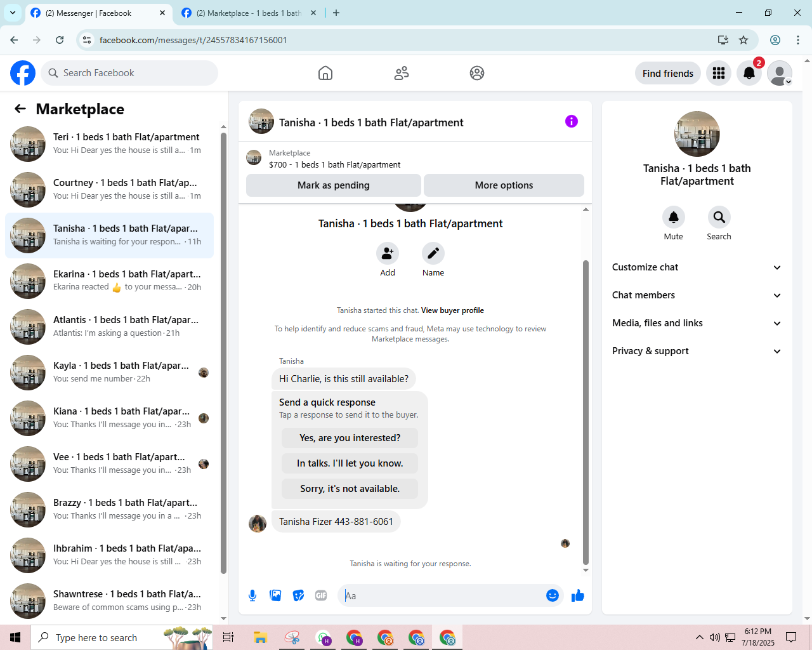Open Brazzy conversation in list
The height and width of the screenshot is (650, 812).
point(109,509)
